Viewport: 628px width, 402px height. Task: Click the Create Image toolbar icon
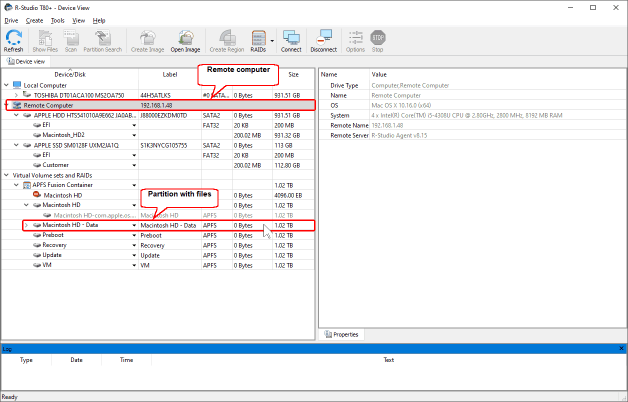coord(147,41)
